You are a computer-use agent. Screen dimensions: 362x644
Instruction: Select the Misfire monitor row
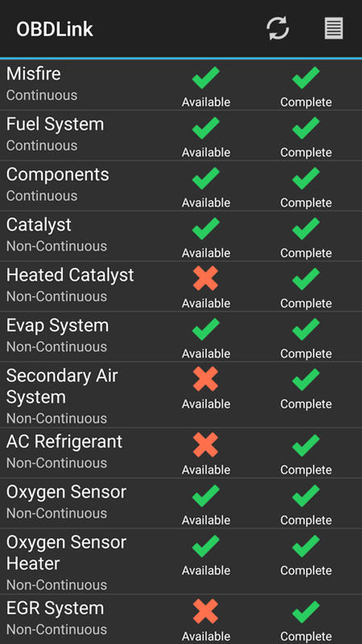click(x=181, y=85)
